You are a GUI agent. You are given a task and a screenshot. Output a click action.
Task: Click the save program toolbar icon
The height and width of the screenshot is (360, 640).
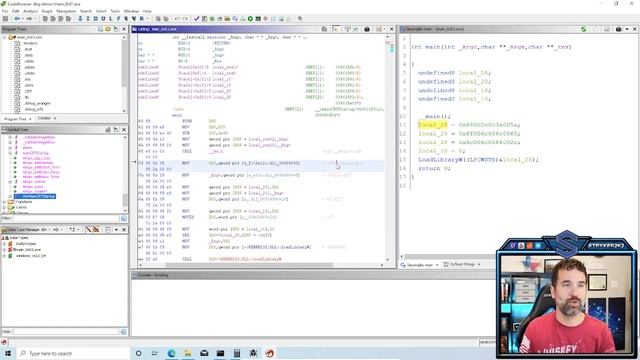point(5,19)
